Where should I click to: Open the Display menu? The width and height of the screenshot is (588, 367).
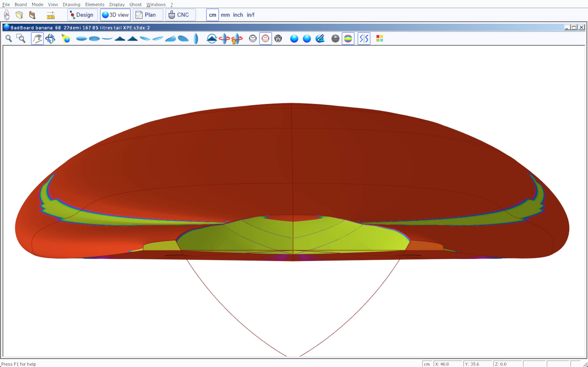pos(117,4)
